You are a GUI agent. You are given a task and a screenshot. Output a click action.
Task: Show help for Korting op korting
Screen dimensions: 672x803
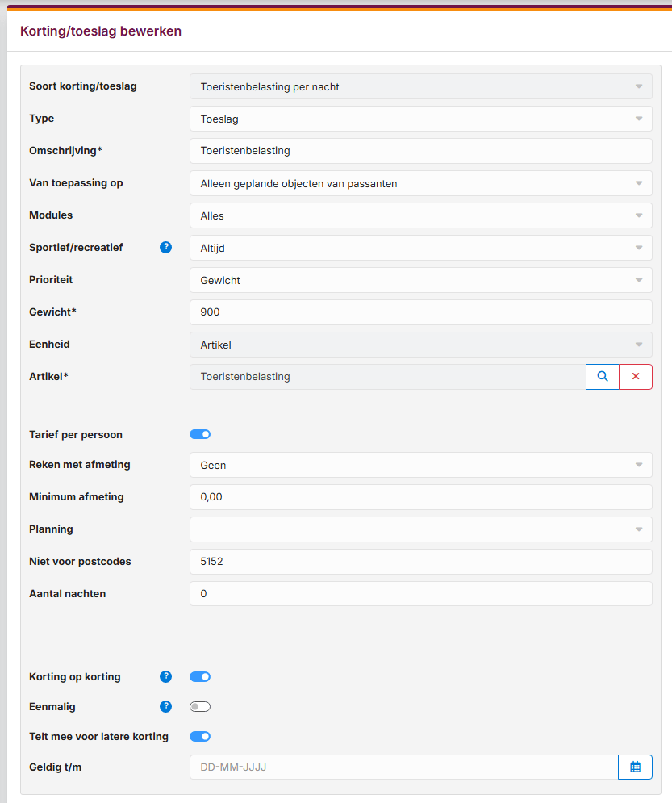click(x=166, y=677)
